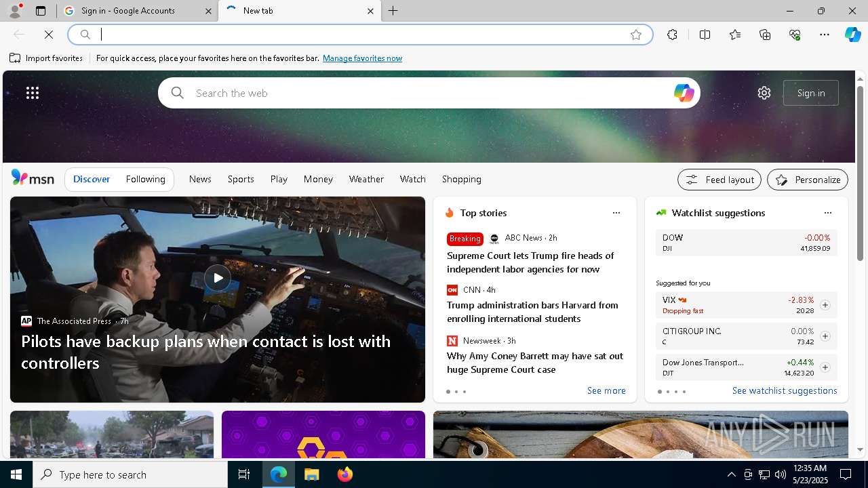Open the News section
Screen dimensions: 868x488
[x=200, y=179]
